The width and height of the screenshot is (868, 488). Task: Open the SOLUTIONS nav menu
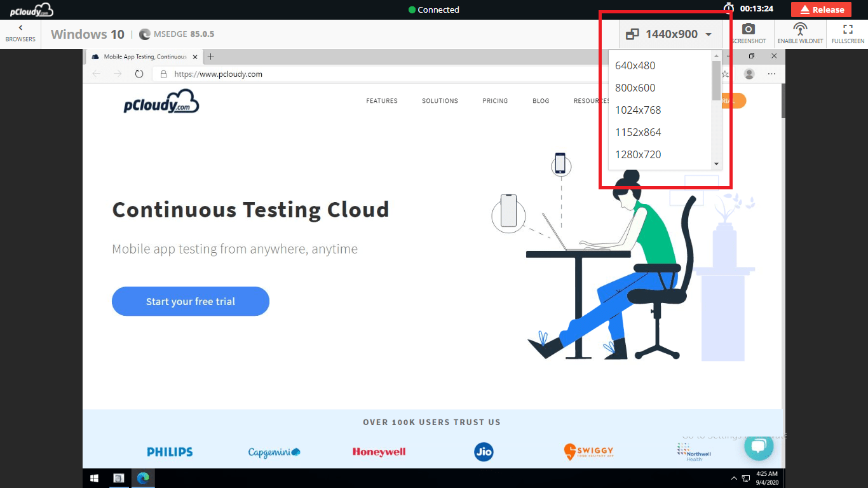click(440, 101)
